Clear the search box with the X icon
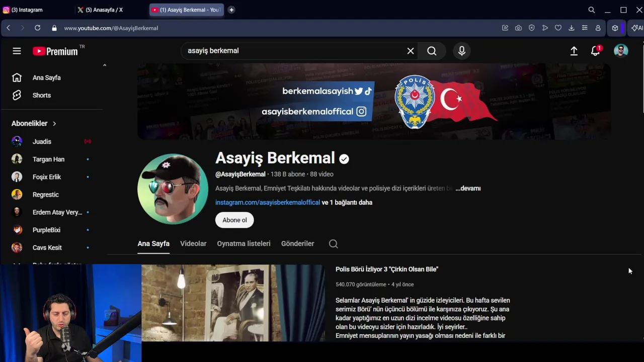 click(411, 51)
